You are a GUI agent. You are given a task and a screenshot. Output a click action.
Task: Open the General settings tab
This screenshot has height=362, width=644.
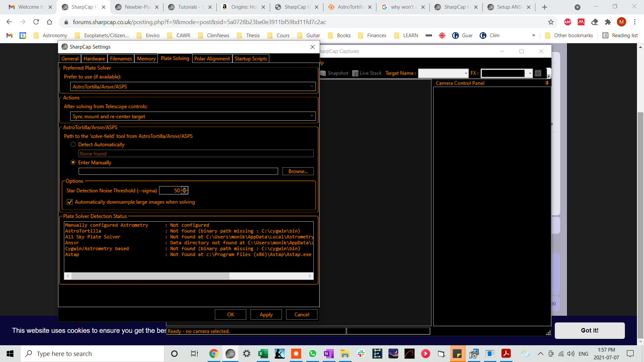click(70, 59)
